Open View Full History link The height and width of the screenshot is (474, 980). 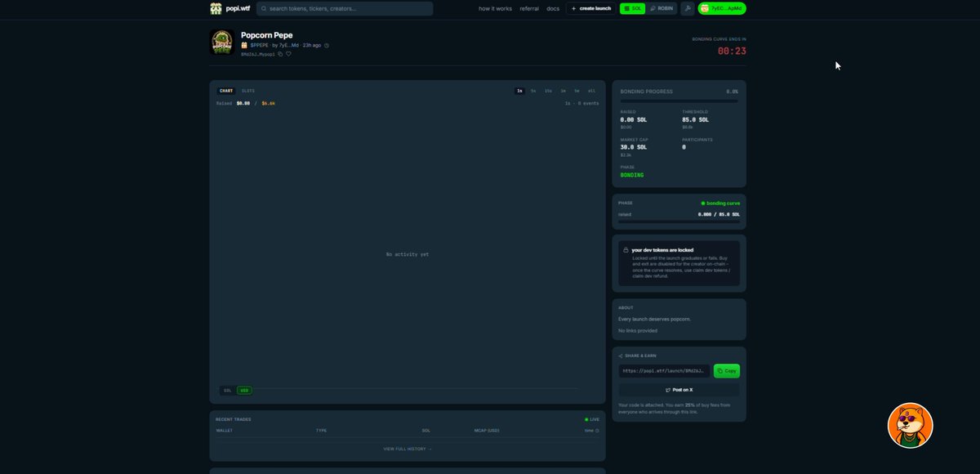[x=408, y=449]
